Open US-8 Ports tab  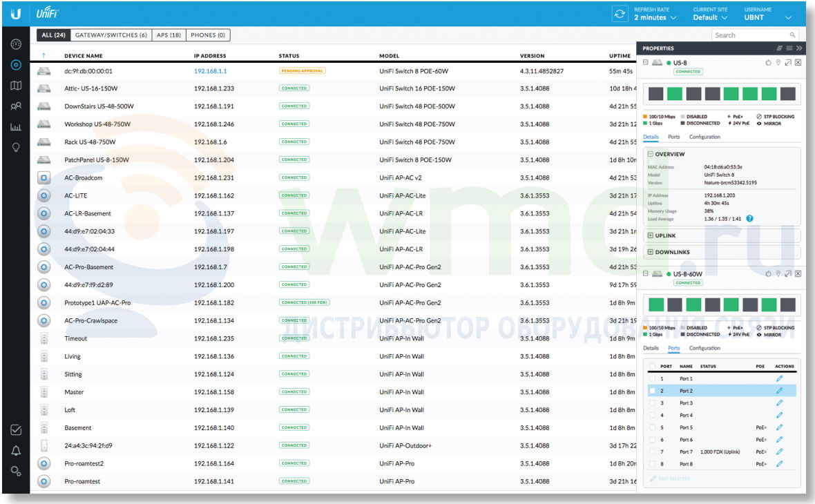(x=673, y=137)
